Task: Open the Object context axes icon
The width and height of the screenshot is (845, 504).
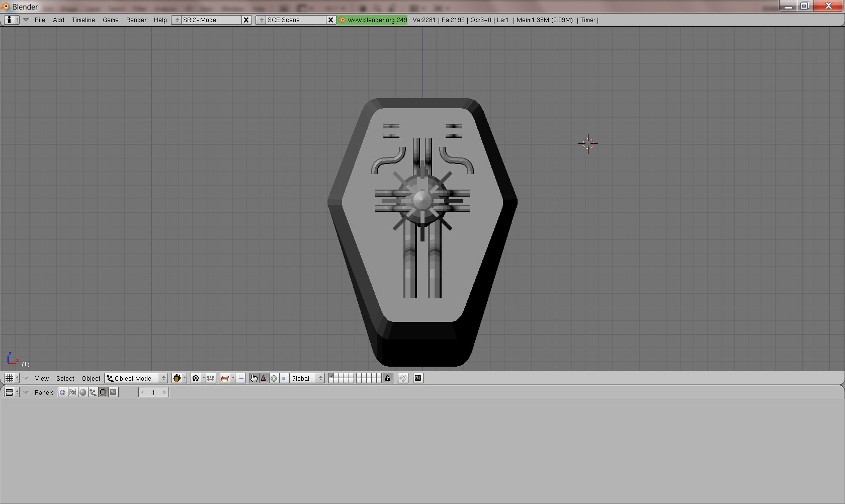Action: pos(93,392)
